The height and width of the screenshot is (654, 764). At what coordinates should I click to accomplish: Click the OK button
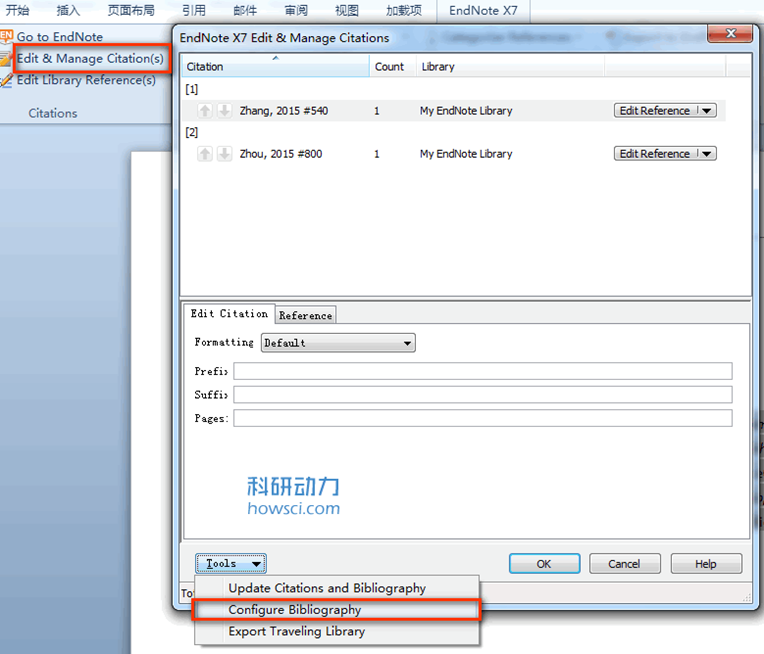[544, 564]
